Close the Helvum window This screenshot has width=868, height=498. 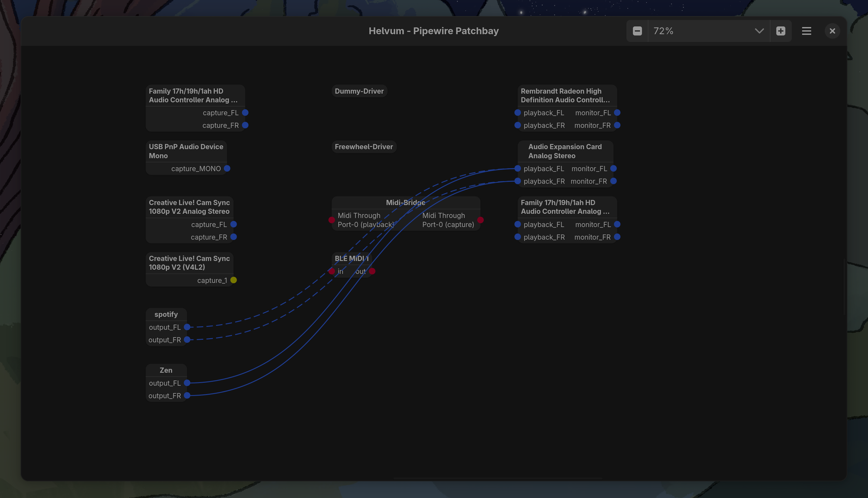(832, 31)
